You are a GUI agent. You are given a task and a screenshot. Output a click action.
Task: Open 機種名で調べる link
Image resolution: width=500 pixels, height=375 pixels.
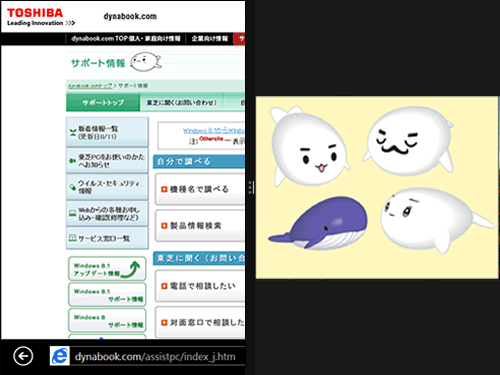click(x=199, y=189)
